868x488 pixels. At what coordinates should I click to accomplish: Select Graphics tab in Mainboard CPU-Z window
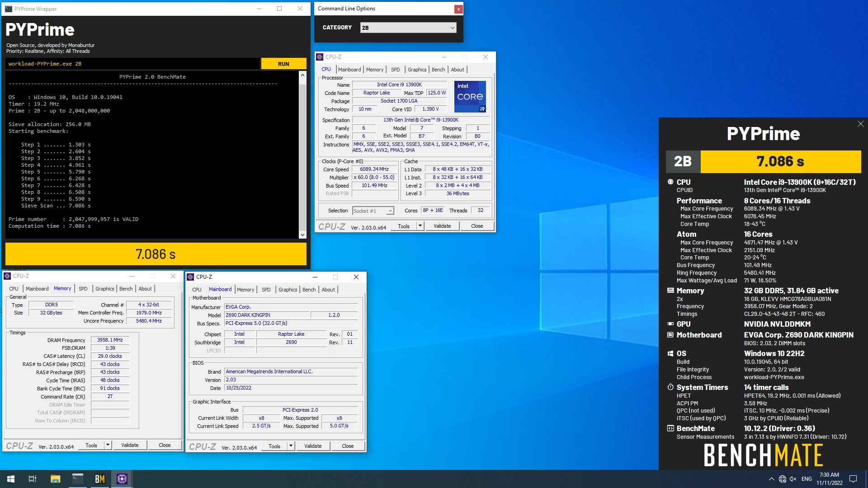(x=288, y=290)
